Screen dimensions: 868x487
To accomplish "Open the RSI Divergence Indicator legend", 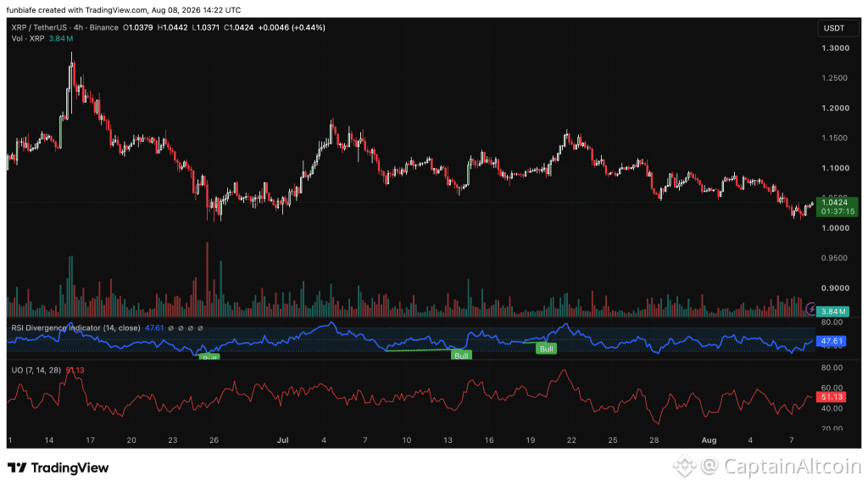I will coord(75,328).
